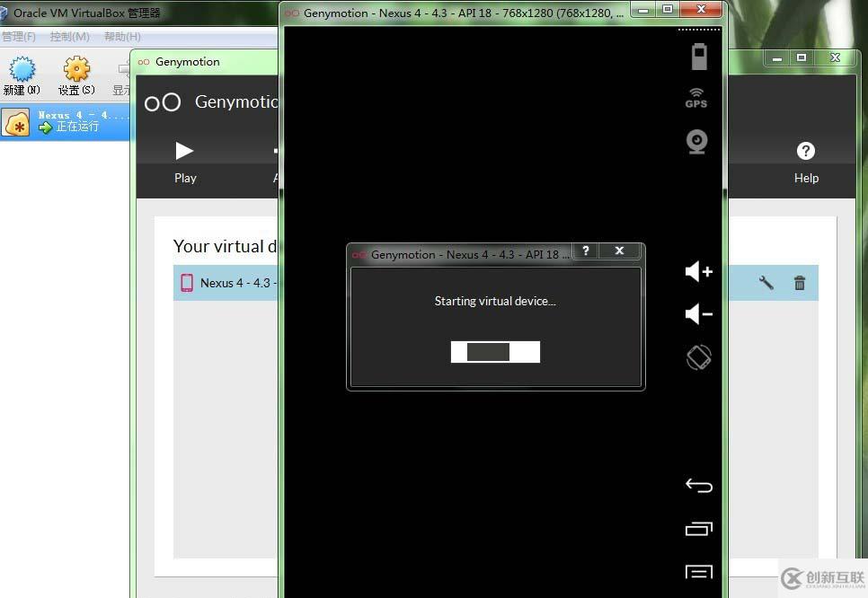
Task: Close the Starting virtual device dialog
Action: (x=619, y=251)
